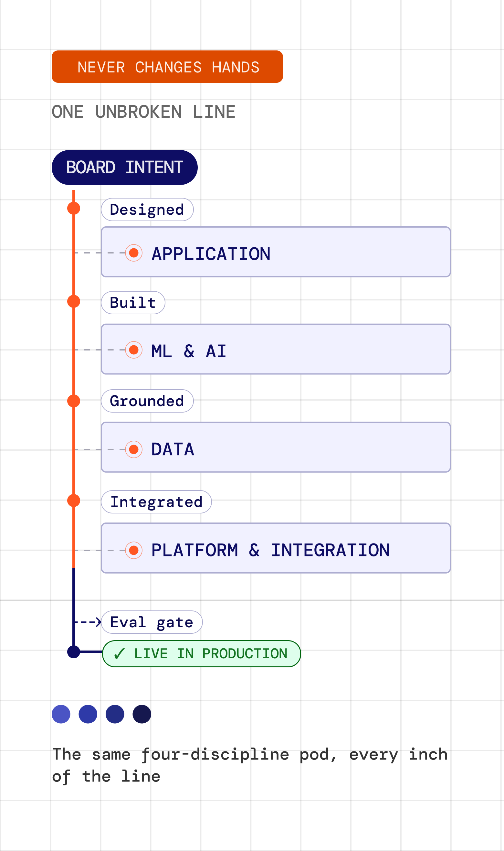Click the four-discipline pod caption text
504x851 pixels.
click(x=250, y=766)
